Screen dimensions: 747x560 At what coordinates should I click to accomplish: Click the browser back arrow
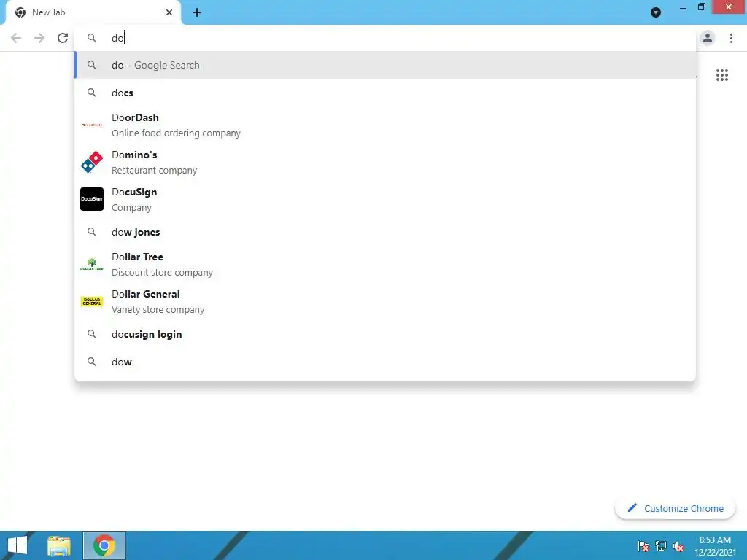click(16, 38)
